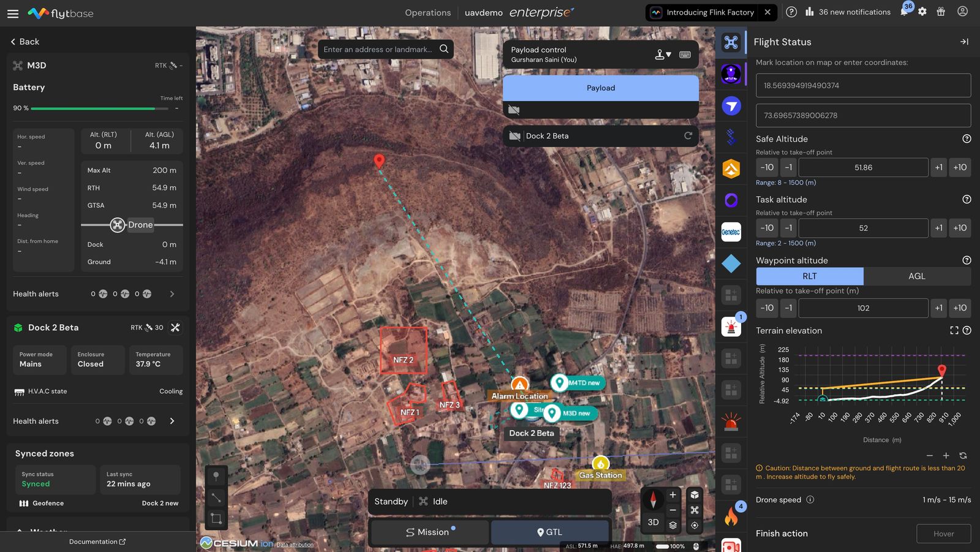
Task: Show Drone speed info tooltip
Action: [810, 499]
